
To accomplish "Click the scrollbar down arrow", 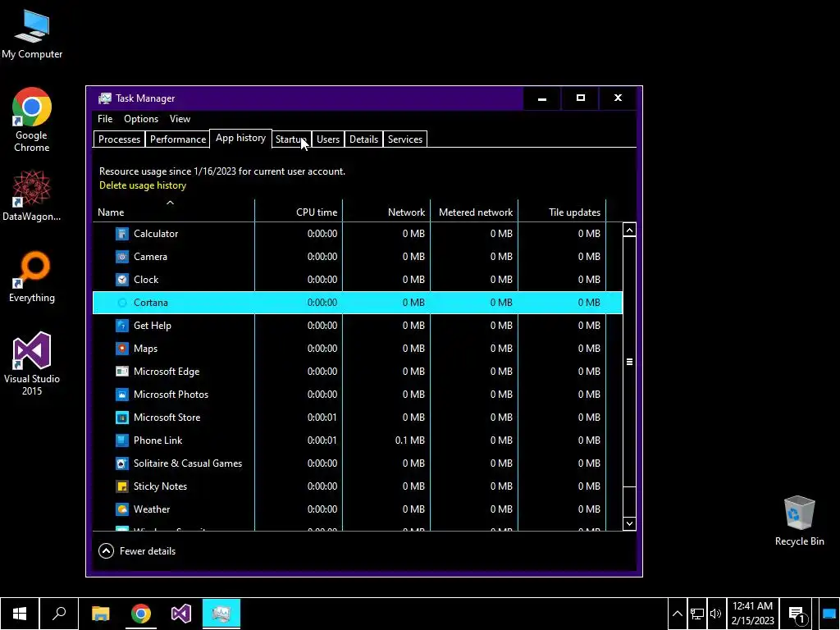I will [629, 524].
